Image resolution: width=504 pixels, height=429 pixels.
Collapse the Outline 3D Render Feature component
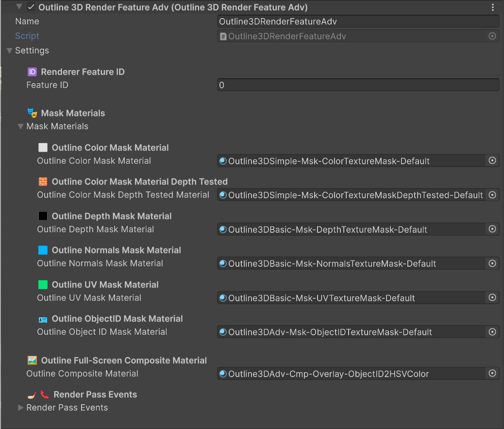tap(19, 7)
